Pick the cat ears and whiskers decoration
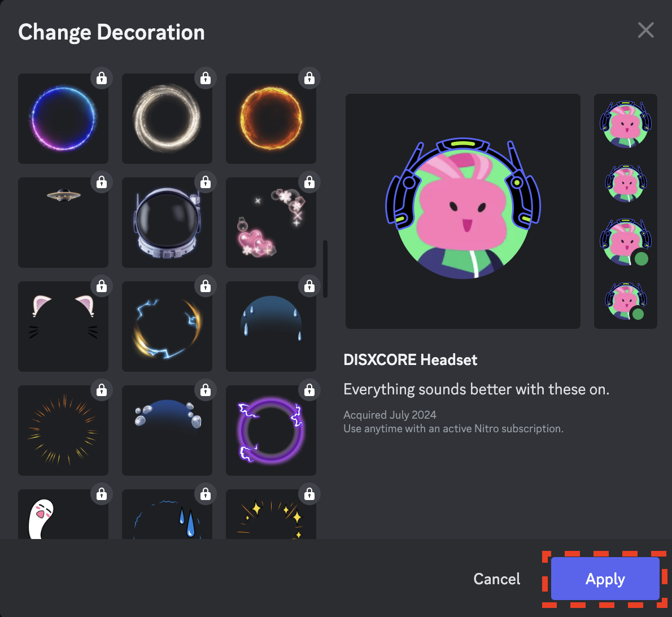This screenshot has height=617, width=672. [63, 327]
